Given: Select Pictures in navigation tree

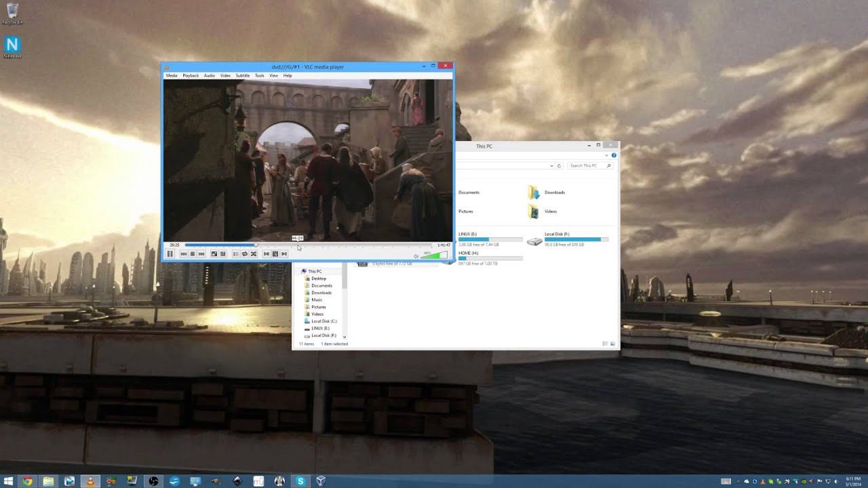Looking at the screenshot, I should [319, 307].
